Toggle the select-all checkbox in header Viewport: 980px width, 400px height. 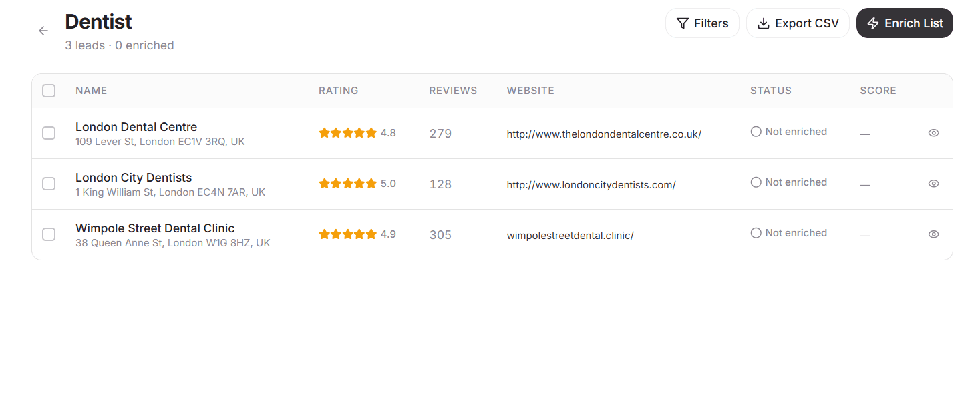click(x=49, y=91)
